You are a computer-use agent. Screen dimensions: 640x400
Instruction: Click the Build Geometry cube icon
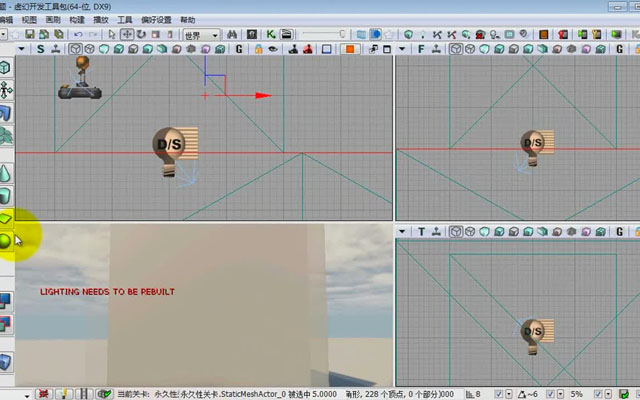(409, 34)
